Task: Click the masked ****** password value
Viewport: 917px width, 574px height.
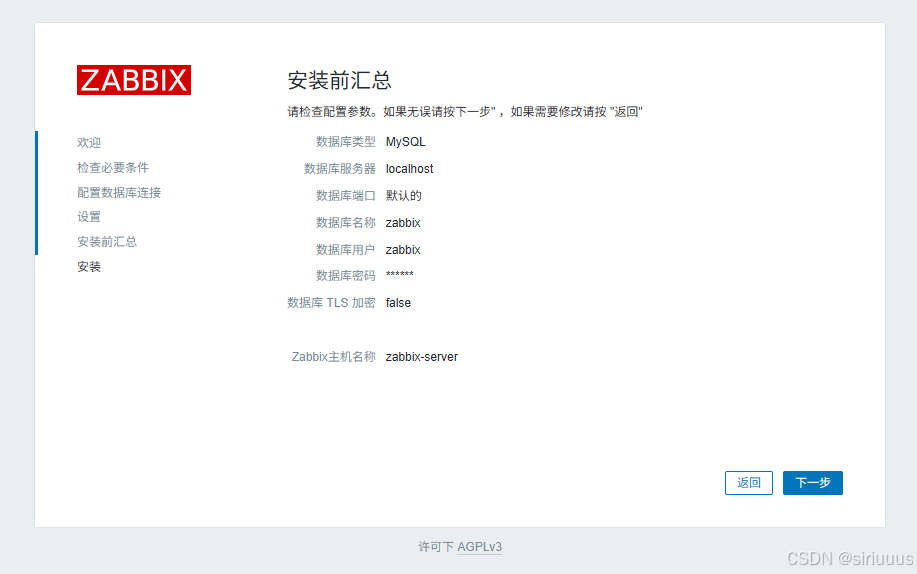Action: click(399, 275)
